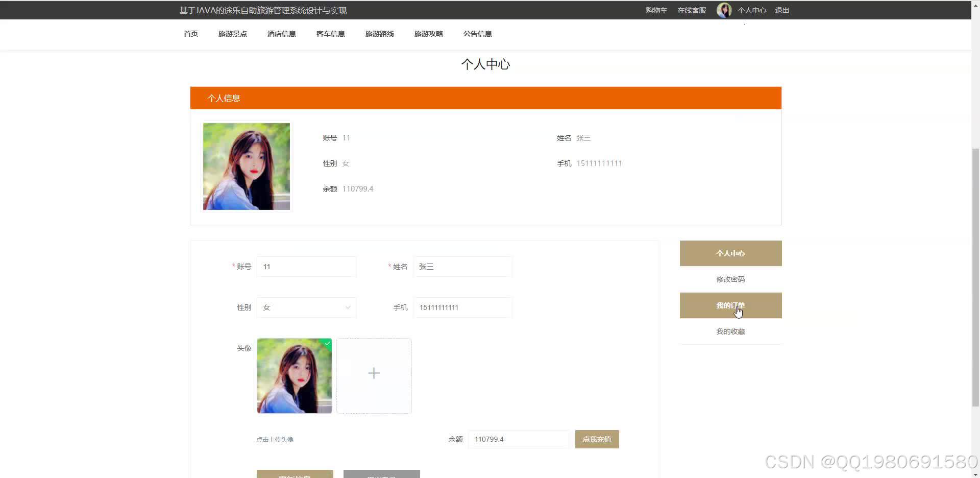Open 旅游攻略 section
The height and width of the screenshot is (478, 980).
[x=428, y=34]
